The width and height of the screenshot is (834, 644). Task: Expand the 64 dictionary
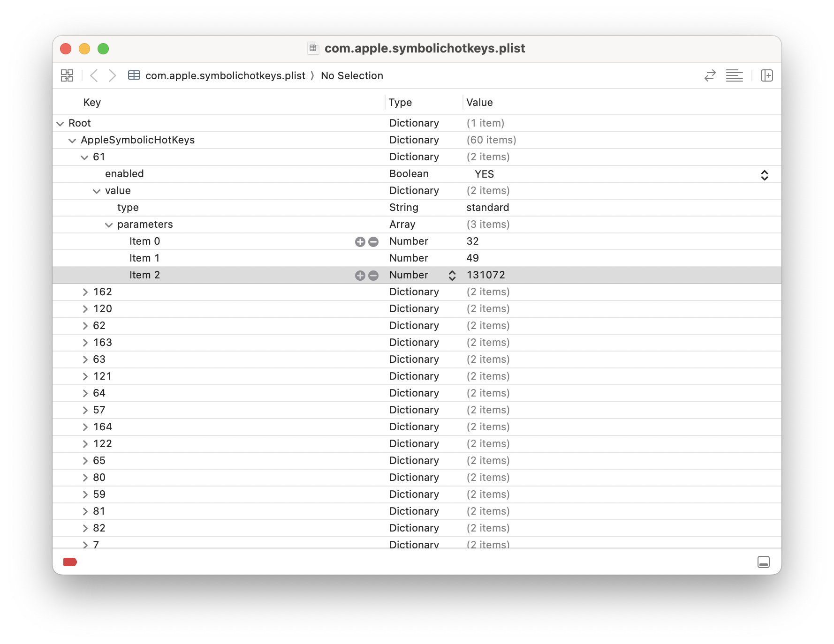coord(85,393)
